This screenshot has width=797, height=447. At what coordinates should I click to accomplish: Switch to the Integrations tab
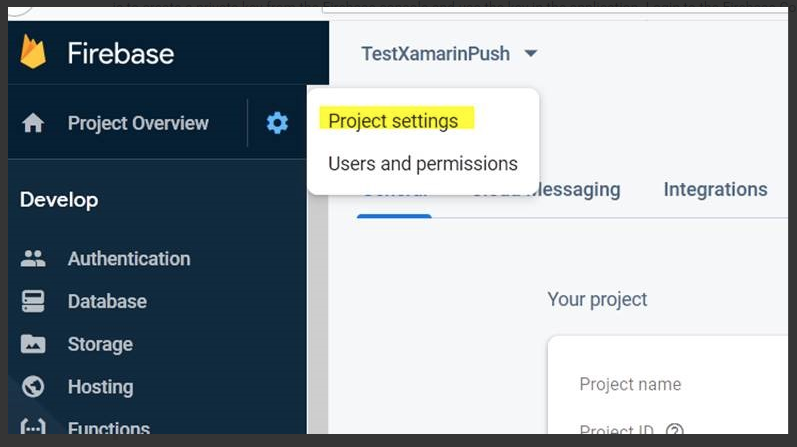(715, 189)
